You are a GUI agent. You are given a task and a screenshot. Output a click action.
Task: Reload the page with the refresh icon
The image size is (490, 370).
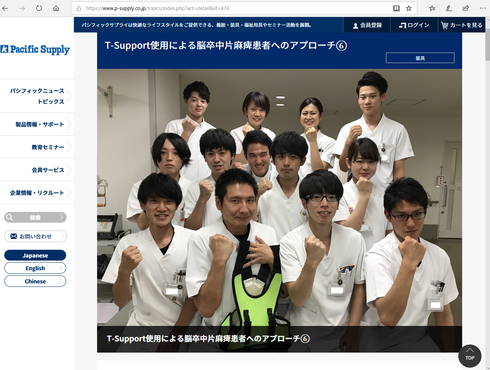39,8
